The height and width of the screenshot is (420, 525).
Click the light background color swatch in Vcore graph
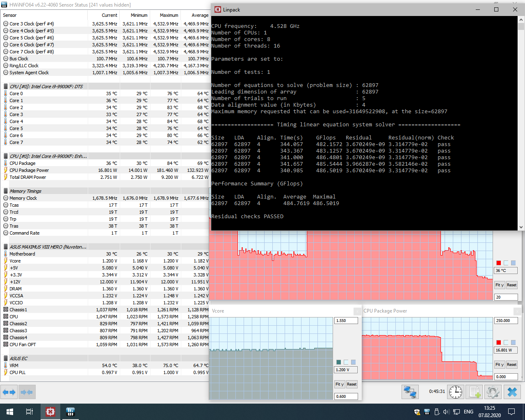pos(346,362)
